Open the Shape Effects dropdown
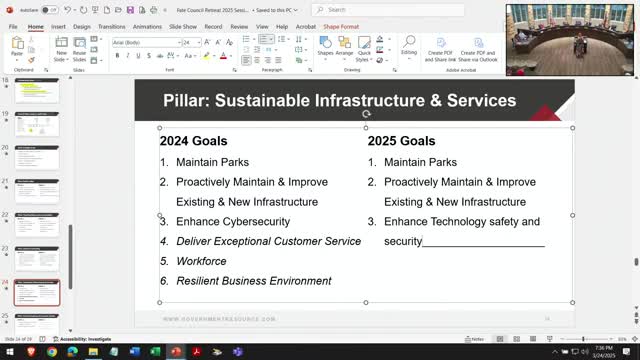The image size is (640, 360). coord(382,60)
